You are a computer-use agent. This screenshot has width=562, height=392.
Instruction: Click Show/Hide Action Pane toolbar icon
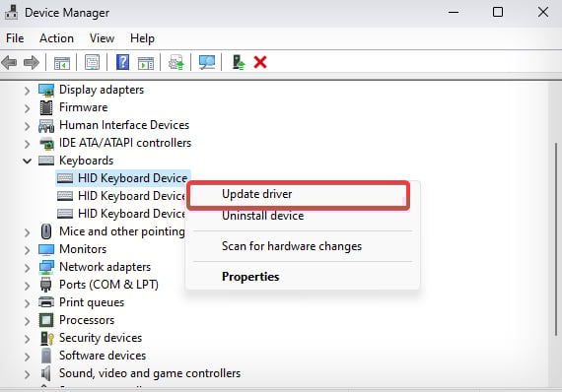click(x=146, y=63)
